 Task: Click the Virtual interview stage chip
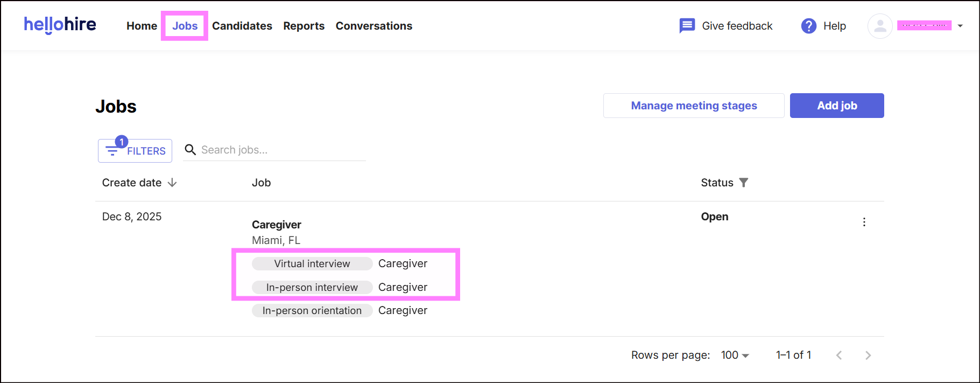click(x=312, y=263)
